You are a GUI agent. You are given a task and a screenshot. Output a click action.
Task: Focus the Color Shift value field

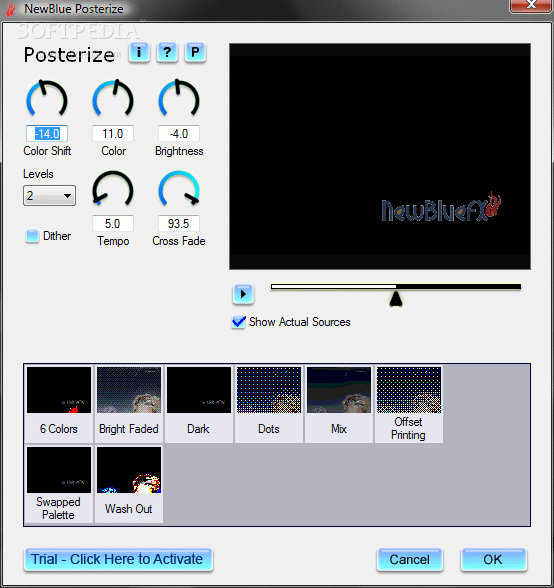(47, 134)
